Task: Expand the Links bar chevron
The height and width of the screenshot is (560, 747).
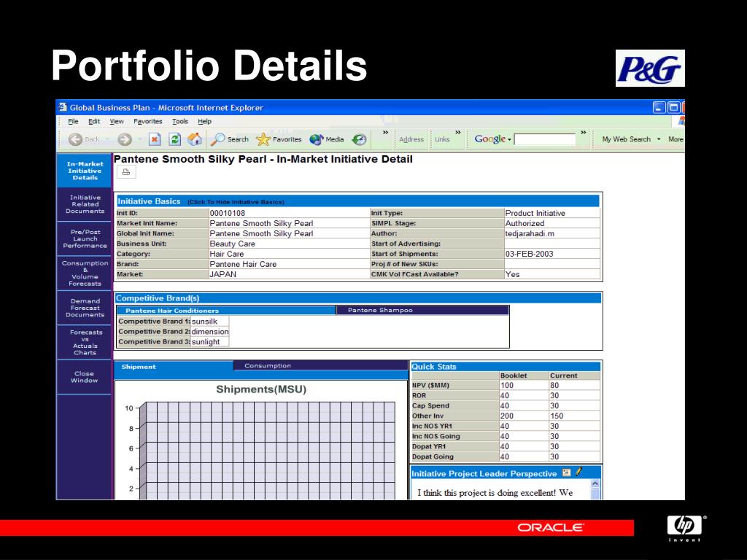Action: [x=458, y=133]
